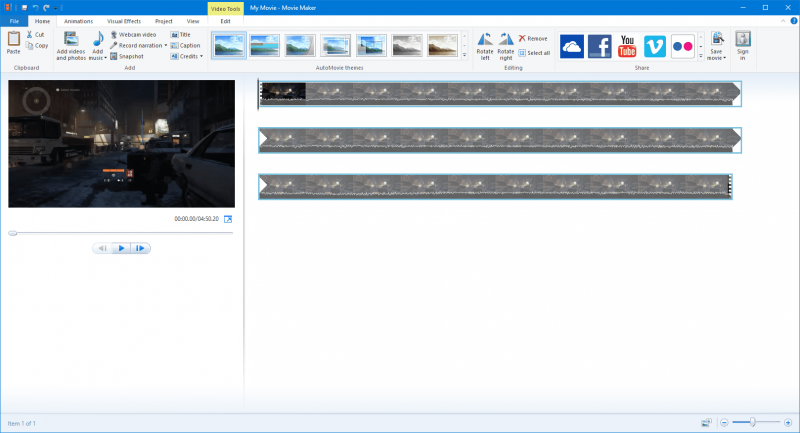Expand the Record narration dropdown arrow
This screenshot has width=800, height=433.
coord(166,45)
